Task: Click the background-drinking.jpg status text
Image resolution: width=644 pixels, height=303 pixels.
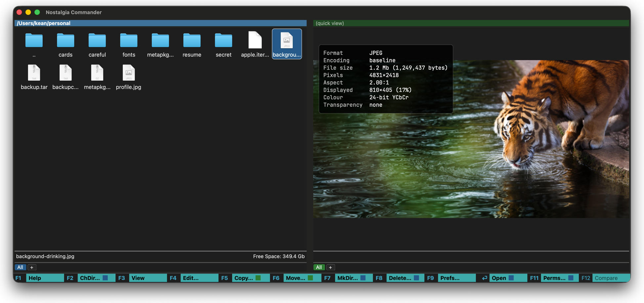Action: click(45, 256)
